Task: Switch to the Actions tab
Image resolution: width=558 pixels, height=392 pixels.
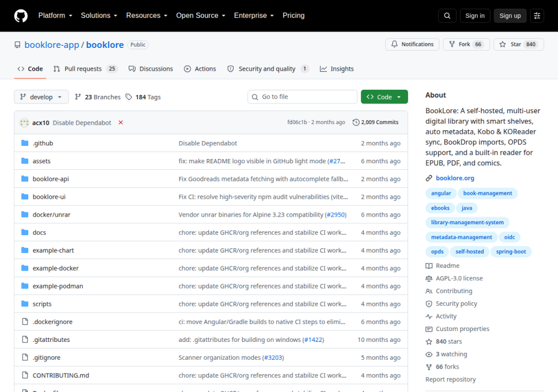Action: (200, 69)
